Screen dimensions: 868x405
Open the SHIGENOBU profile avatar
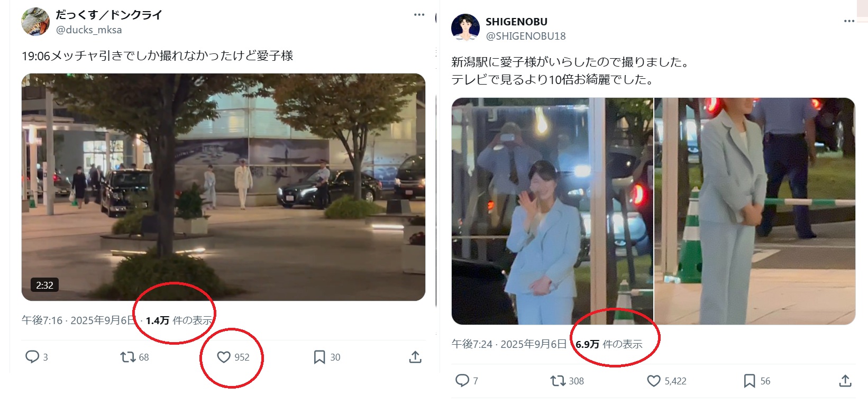pyautogui.click(x=465, y=28)
